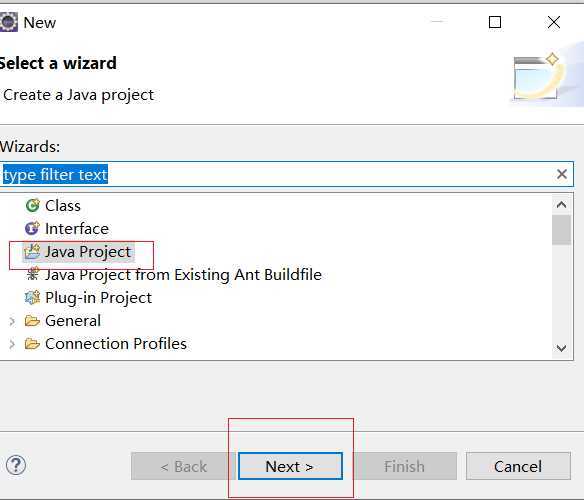This screenshot has width=584, height=500.
Task: Expand the Connection Profiles node
Action: click(12, 344)
